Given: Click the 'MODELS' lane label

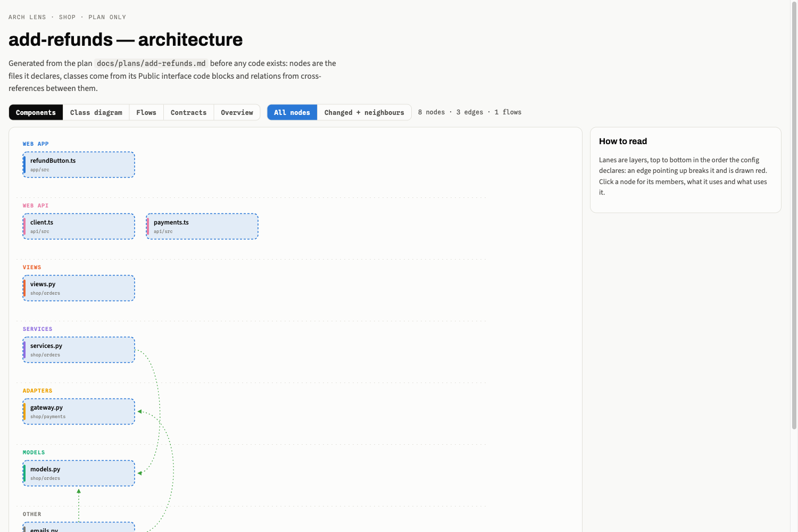Looking at the screenshot, I should point(34,453).
